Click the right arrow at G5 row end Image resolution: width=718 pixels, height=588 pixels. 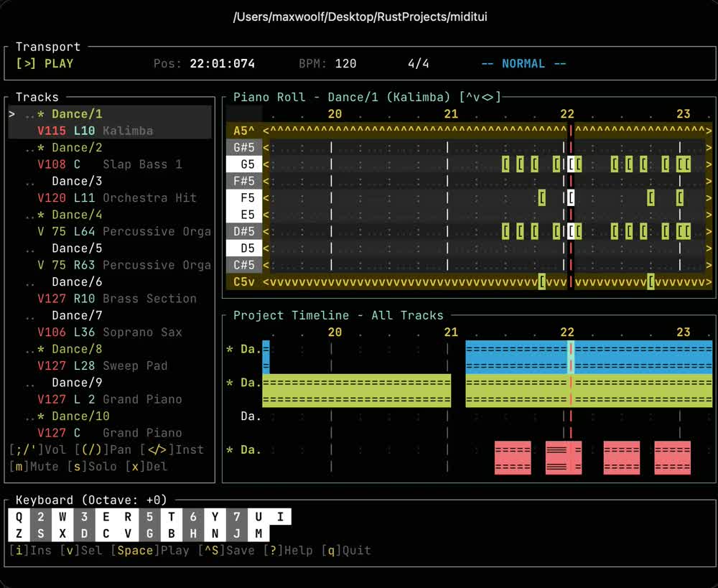click(x=709, y=164)
